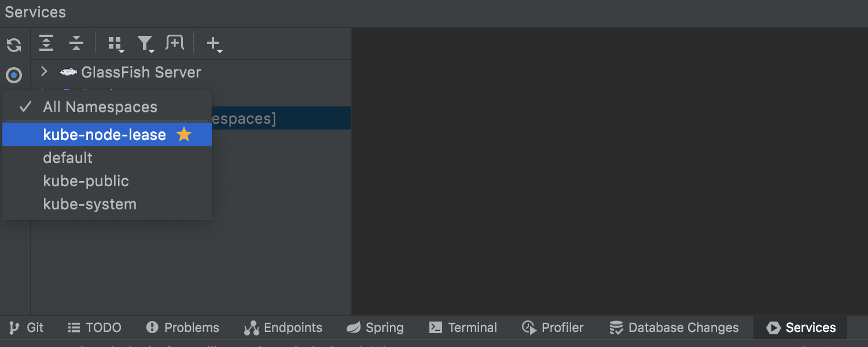868x347 pixels.
Task: Expand the GlassFish Server tree node
Action: (44, 72)
